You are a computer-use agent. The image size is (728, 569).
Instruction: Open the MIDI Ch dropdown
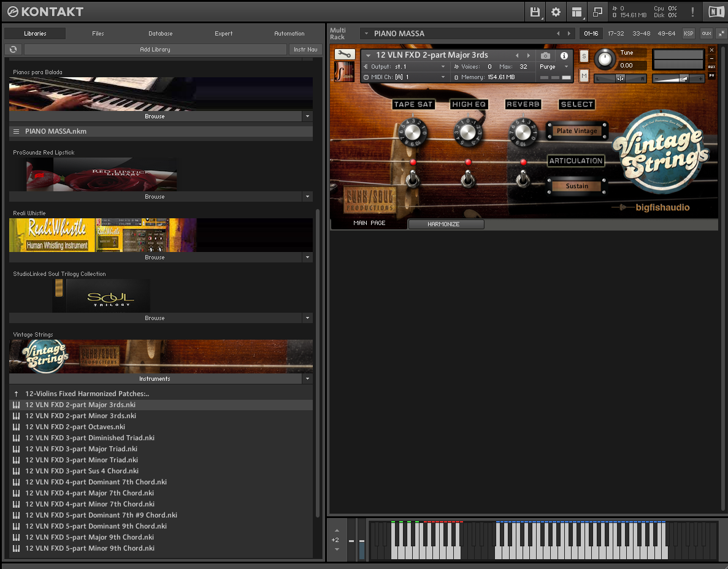[x=404, y=77]
